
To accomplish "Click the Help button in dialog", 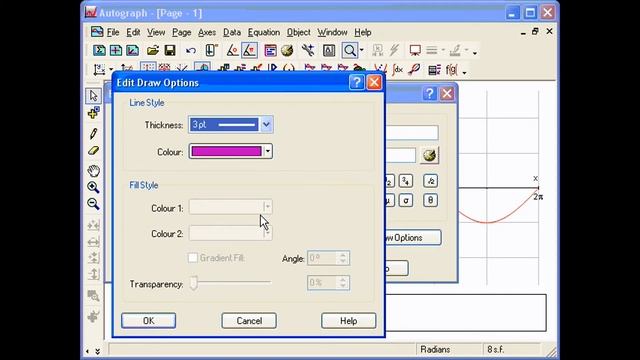I will coord(349,321).
